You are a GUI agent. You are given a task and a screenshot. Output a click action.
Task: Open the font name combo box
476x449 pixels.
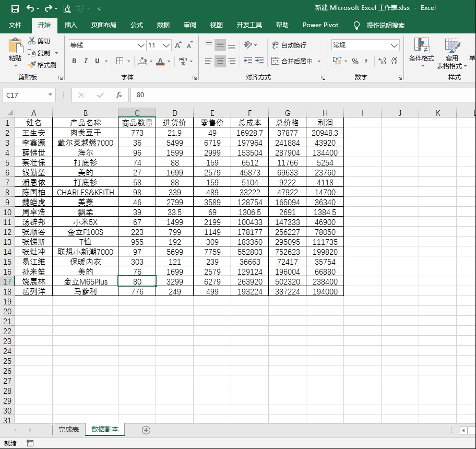107,45
